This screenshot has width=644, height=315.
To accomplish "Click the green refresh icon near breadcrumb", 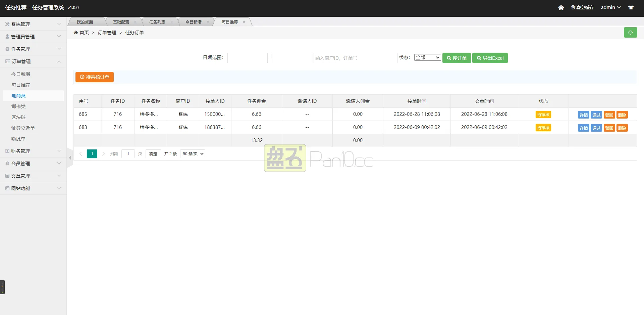I will pyautogui.click(x=631, y=32).
